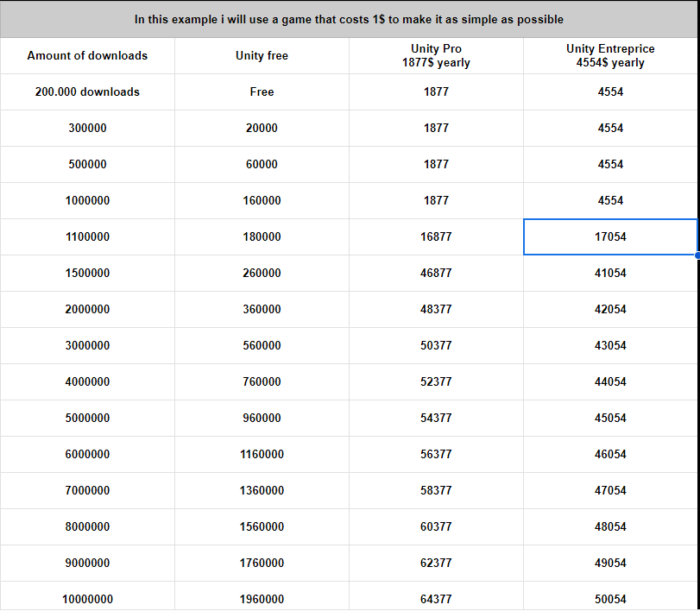Image resolution: width=700 pixels, height=611 pixels.
Task: Select the 200.000 downloads cell
Action: 87,91
